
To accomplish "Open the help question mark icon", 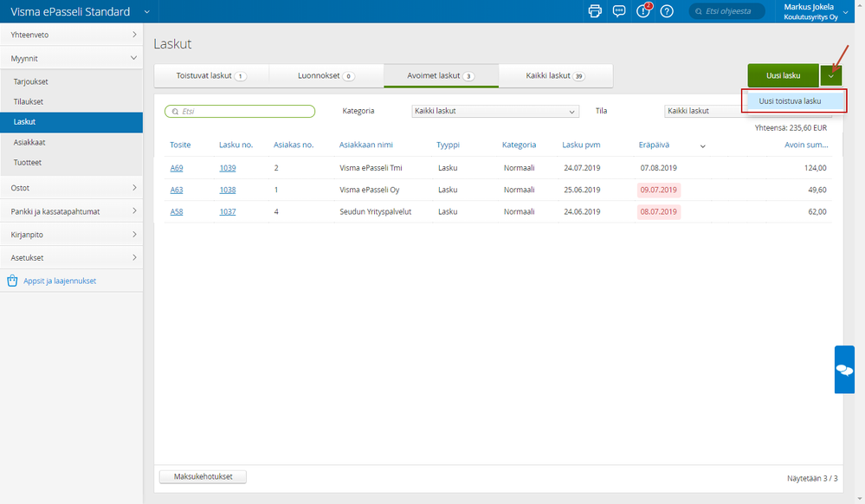I will click(x=667, y=11).
